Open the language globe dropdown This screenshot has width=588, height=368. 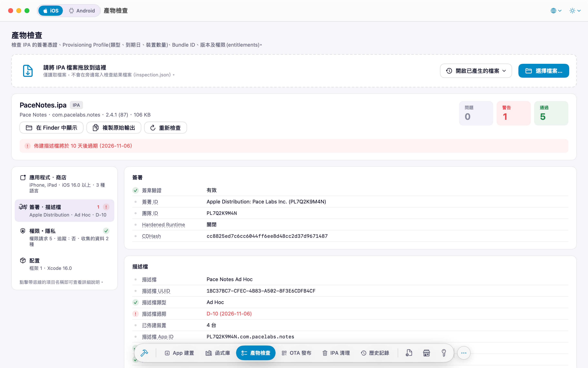coord(556,11)
